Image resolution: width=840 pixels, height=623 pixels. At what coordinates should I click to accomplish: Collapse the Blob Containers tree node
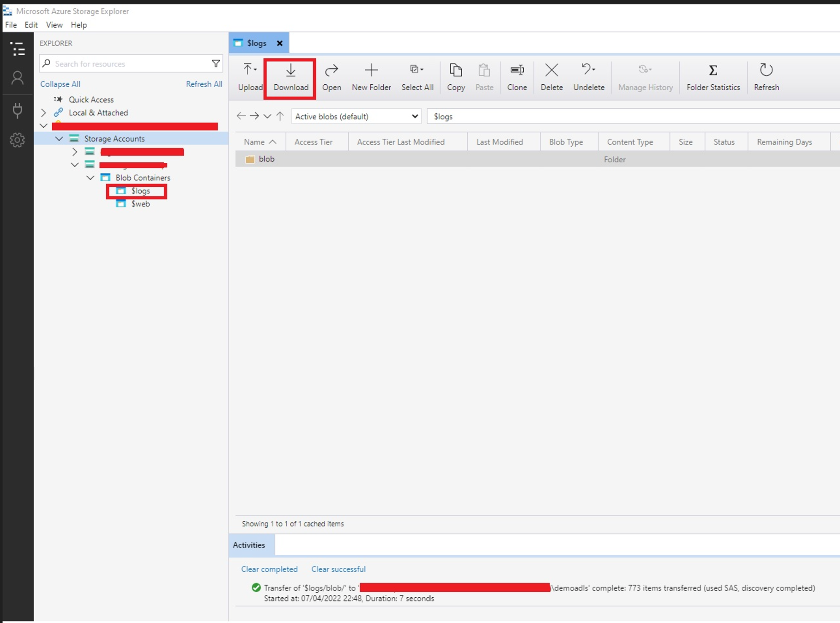[x=90, y=177]
